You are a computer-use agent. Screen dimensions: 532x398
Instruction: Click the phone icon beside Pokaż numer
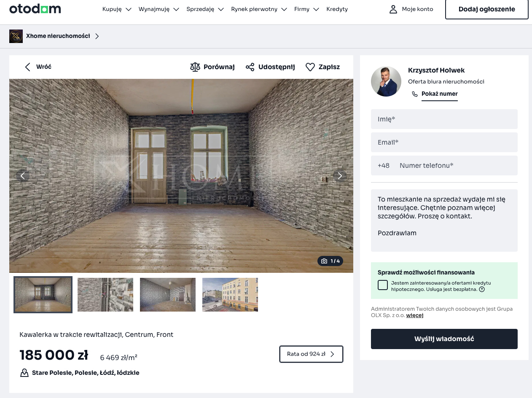415,94
